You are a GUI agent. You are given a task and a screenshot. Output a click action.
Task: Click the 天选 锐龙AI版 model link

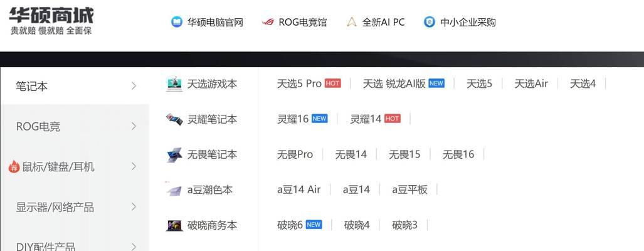pyautogui.click(x=394, y=84)
